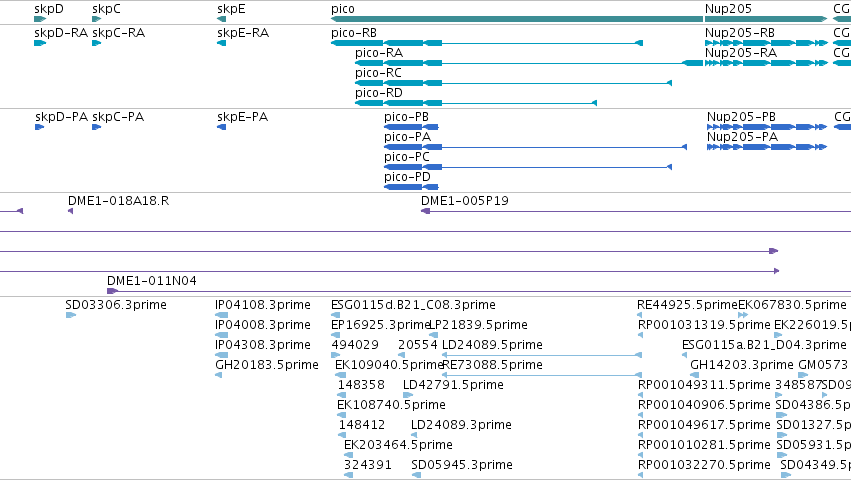The width and height of the screenshot is (851, 480).
Task: Select the Nup205 gene feature
Action: [766, 19]
